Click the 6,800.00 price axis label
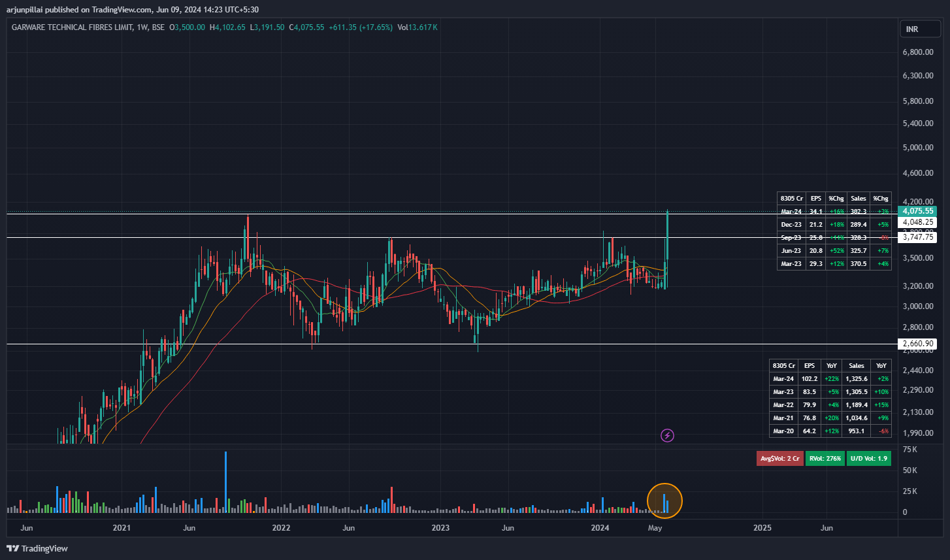This screenshot has width=950, height=560. point(917,52)
